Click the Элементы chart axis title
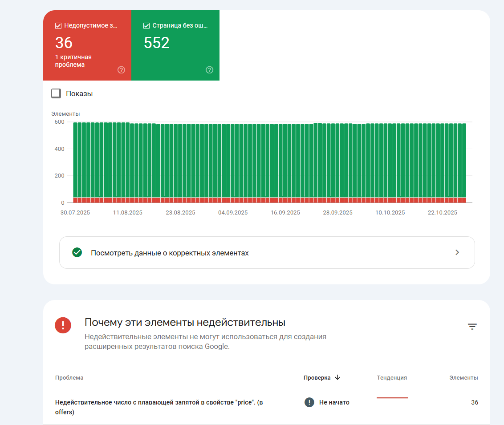This screenshot has height=425, width=504. [x=65, y=114]
